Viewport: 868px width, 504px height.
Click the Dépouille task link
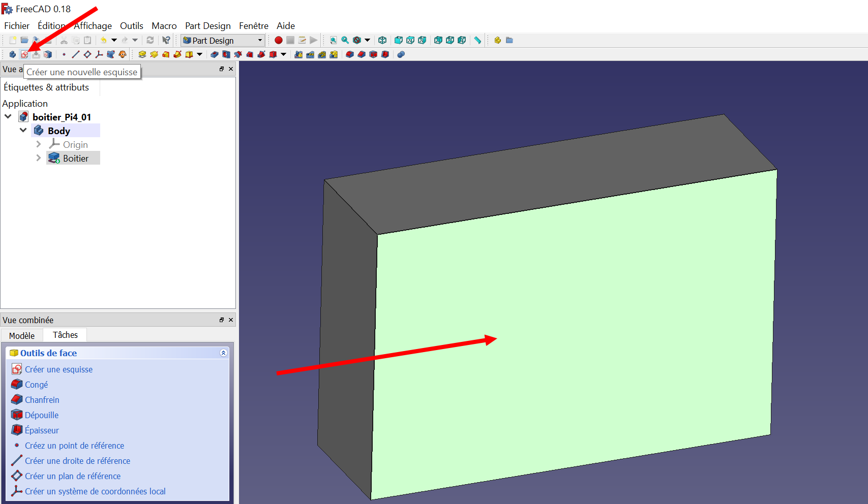pyautogui.click(x=42, y=415)
